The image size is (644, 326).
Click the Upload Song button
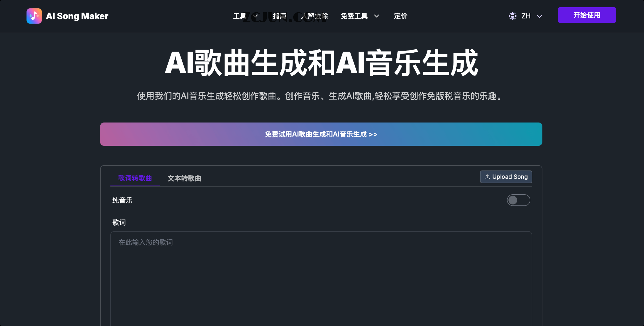(x=506, y=177)
